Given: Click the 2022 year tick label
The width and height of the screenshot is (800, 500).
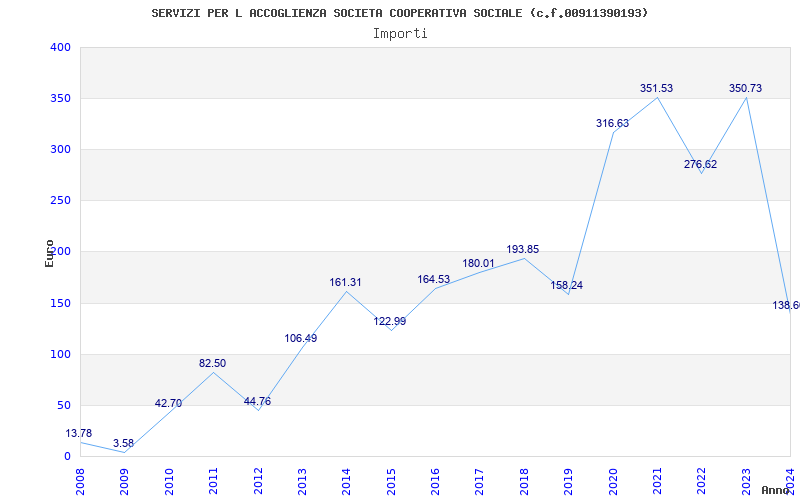Looking at the screenshot, I should coord(702,481).
